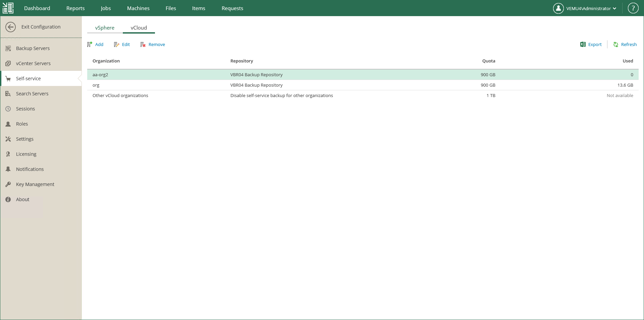Viewport: 644px width, 320px height.
Task: Click the 900 GB quota for org
Action: [x=488, y=85]
